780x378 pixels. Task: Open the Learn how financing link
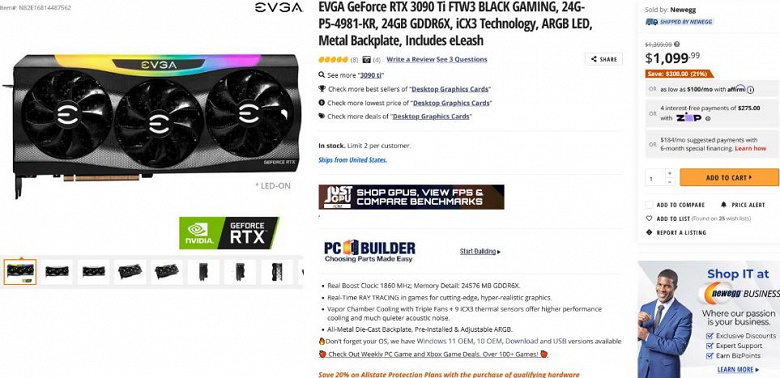pos(750,148)
